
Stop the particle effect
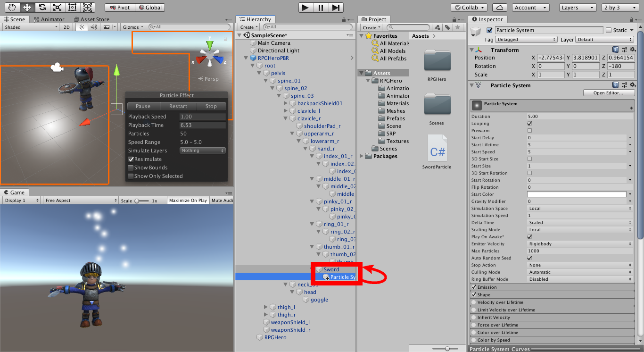pyautogui.click(x=211, y=107)
